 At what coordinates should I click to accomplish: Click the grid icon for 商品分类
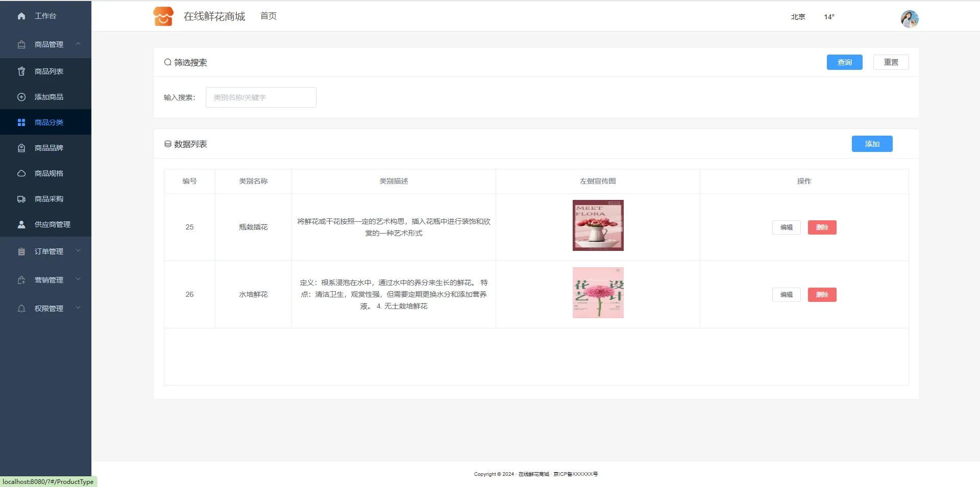(21, 122)
